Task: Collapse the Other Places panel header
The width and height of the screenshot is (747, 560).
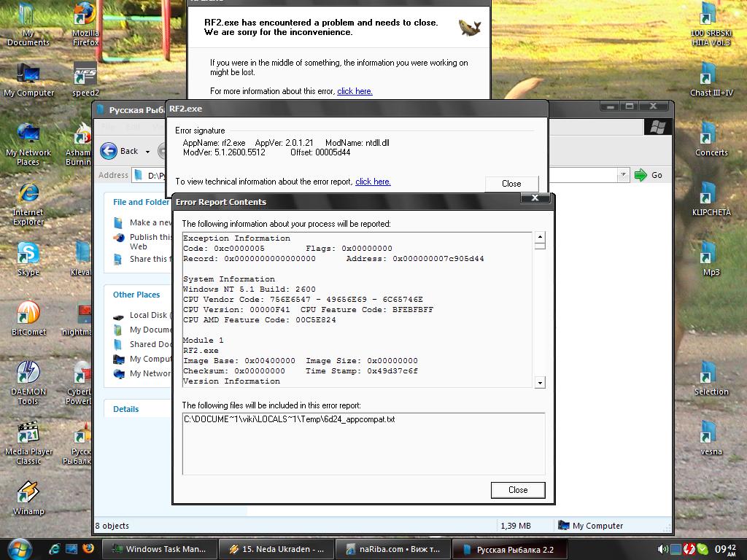Action: [138, 295]
